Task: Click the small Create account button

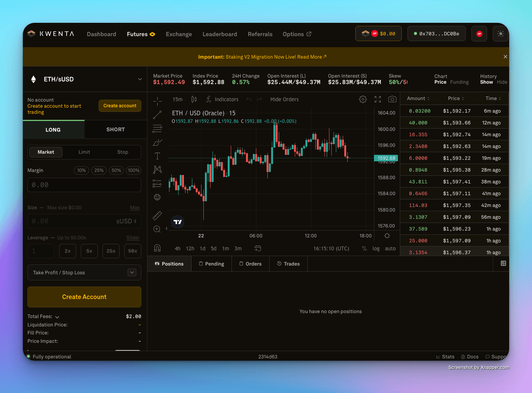Action: coord(120,106)
